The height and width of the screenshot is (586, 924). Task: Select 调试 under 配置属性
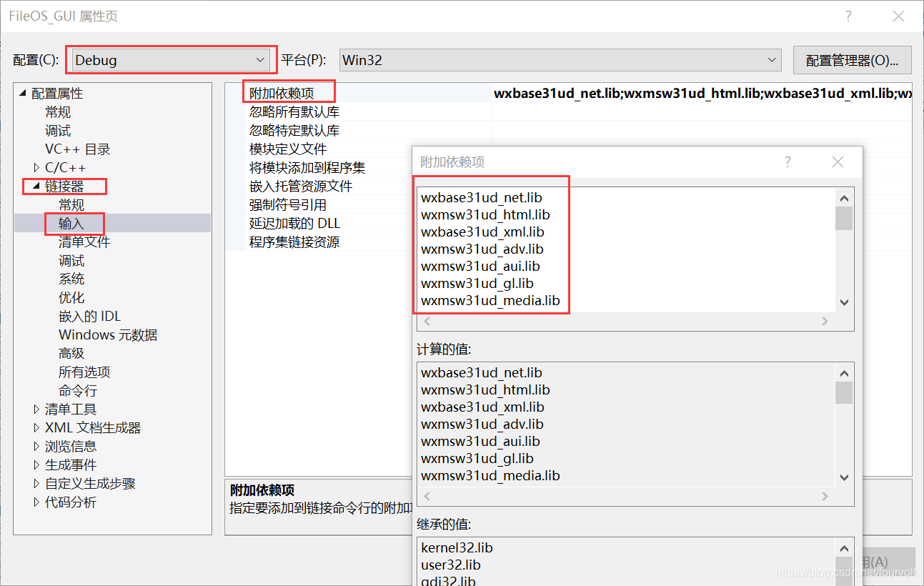tap(58, 131)
